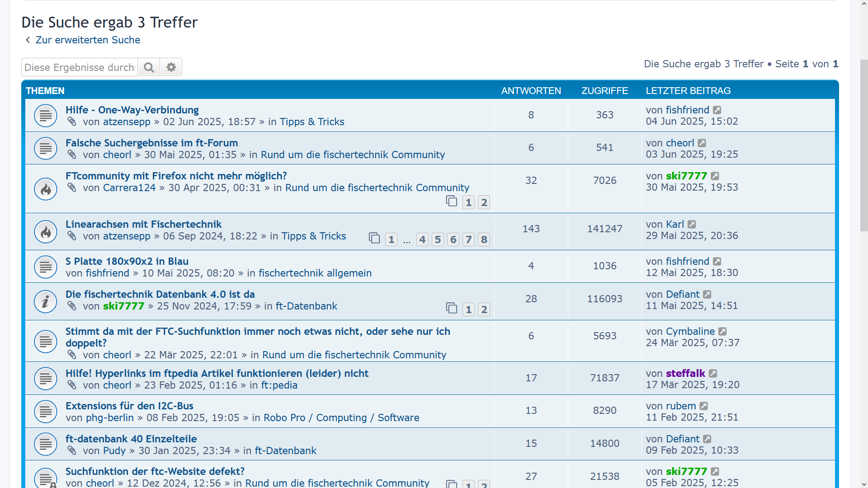Click the attachment paperclip in Hilfe One-Way-Verbindung row
Image resolution: width=868 pixels, height=488 pixels.
(72, 122)
